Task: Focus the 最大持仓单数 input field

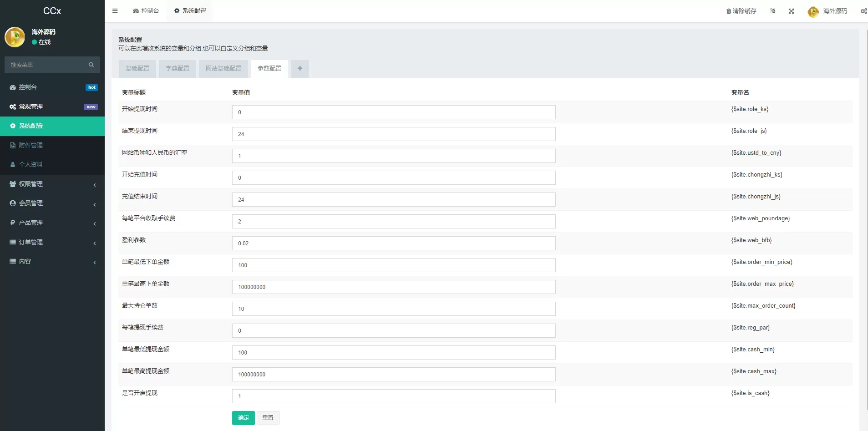Action: (393, 309)
